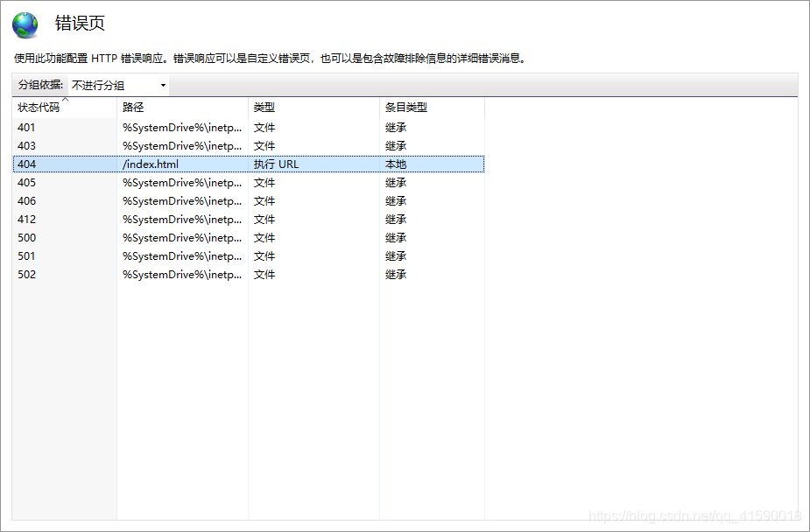Select the 500 status code row
810x532 pixels.
[249, 238]
